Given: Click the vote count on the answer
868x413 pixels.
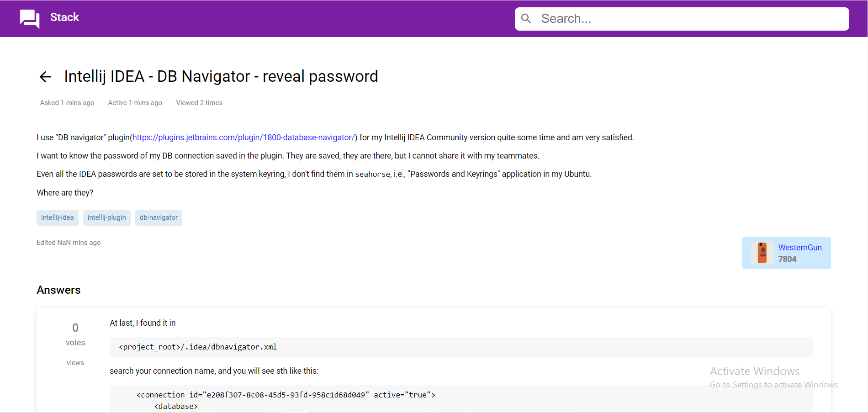Looking at the screenshot, I should coord(75,327).
